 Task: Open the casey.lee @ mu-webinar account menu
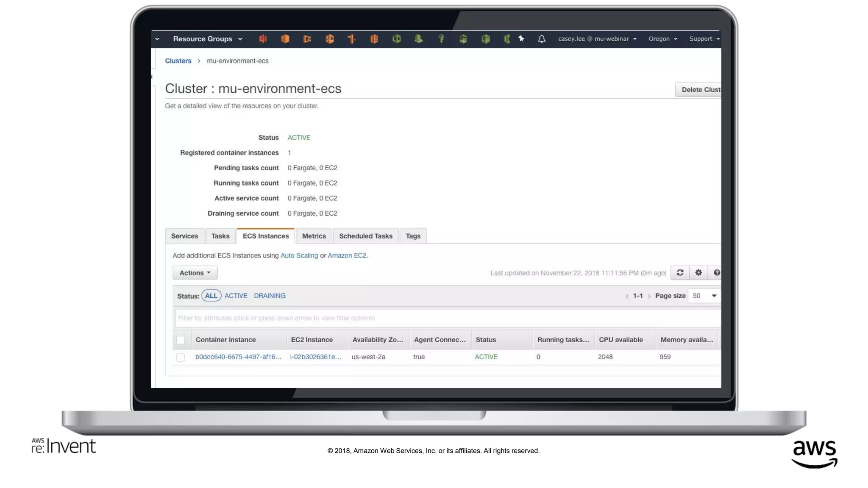click(597, 39)
